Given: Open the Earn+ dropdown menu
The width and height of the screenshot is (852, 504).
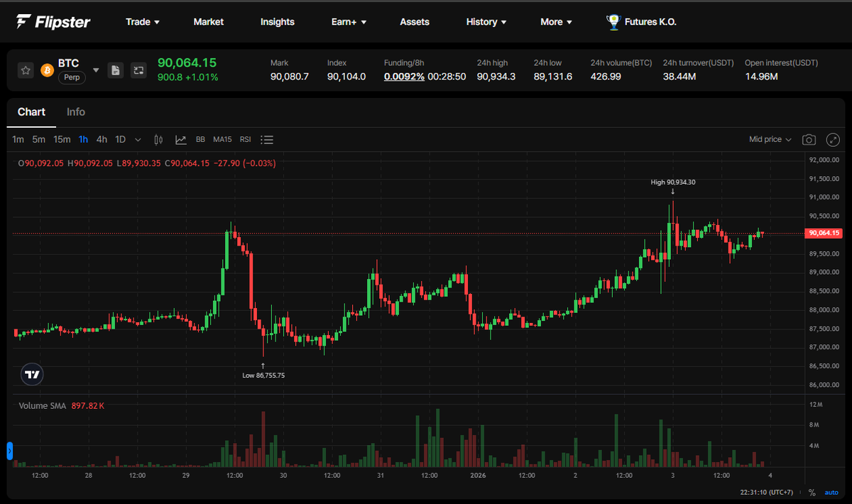Looking at the screenshot, I should click(x=349, y=22).
